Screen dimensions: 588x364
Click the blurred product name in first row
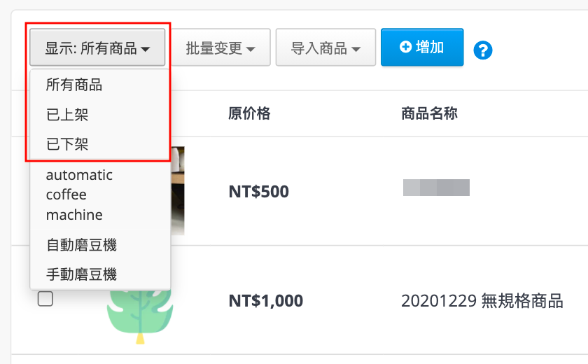436,188
